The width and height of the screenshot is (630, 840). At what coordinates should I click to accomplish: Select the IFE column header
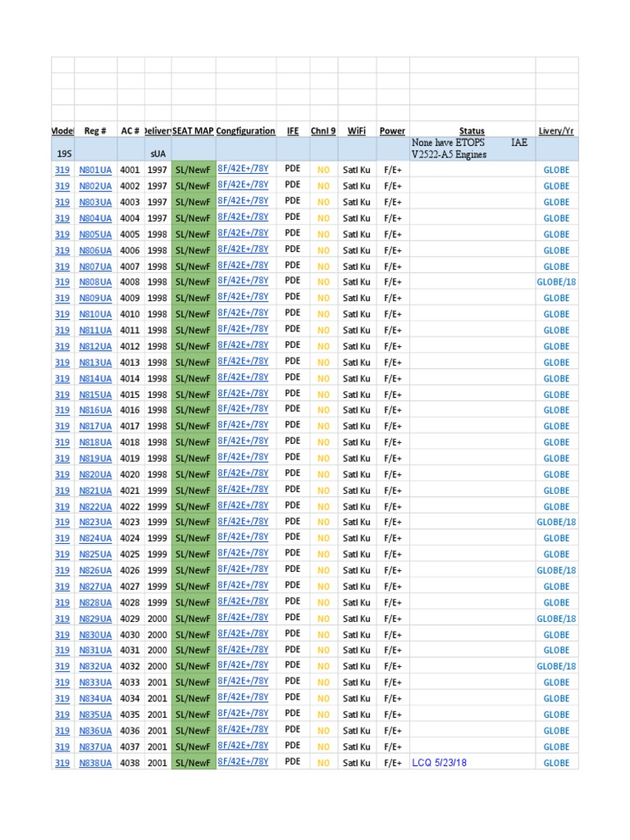[x=293, y=130]
